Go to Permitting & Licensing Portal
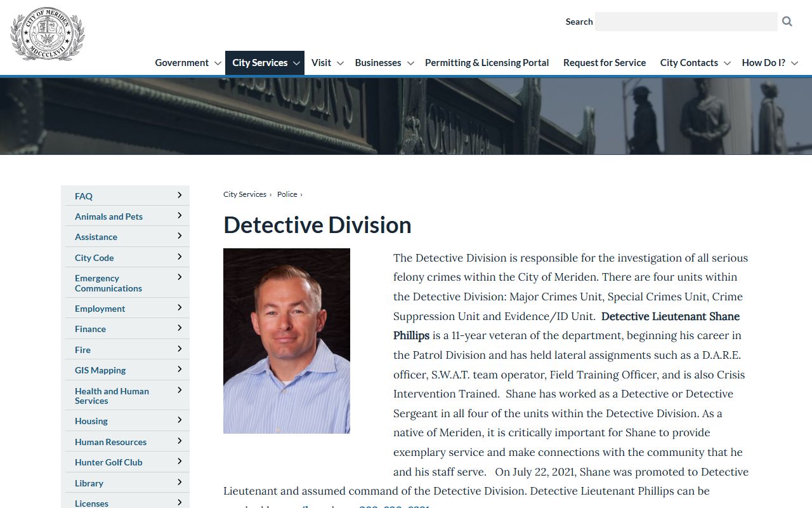Image resolution: width=812 pixels, height=508 pixels. pos(487,62)
